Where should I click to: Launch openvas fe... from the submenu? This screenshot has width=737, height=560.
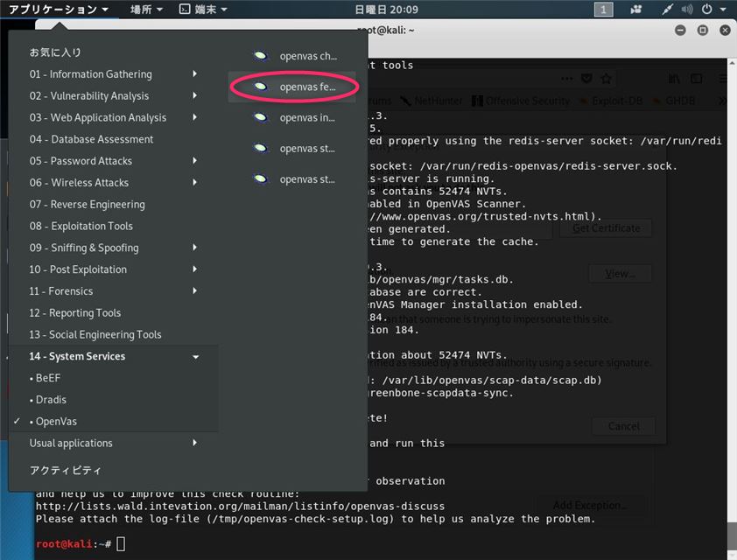[x=291, y=87]
